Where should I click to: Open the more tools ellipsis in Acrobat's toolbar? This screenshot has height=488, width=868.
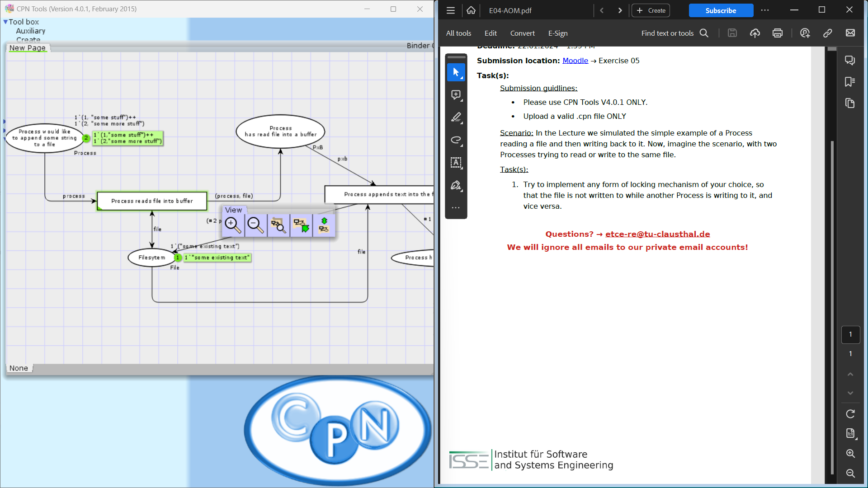[456, 207]
